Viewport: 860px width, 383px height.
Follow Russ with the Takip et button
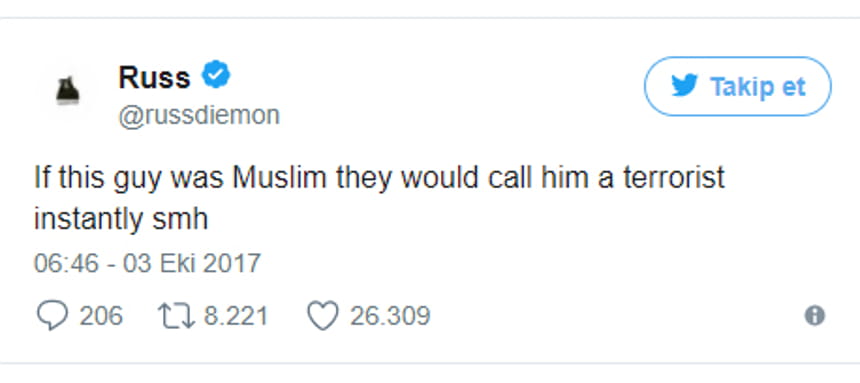(x=738, y=86)
